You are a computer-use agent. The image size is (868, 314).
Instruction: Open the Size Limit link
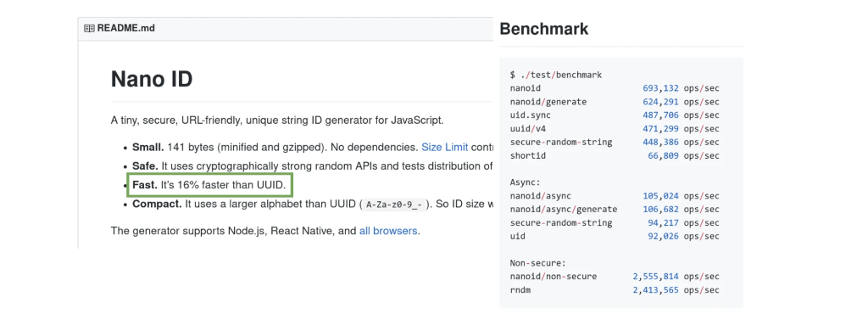coord(444,148)
